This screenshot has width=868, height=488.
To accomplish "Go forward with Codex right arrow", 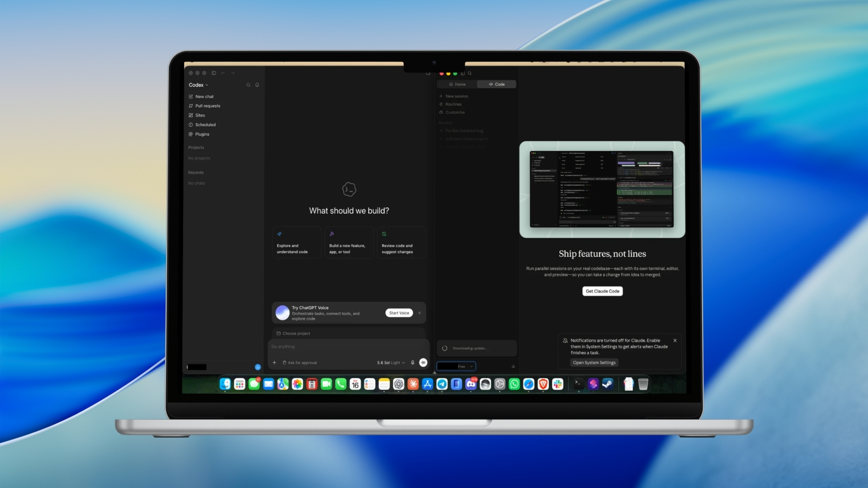I will pos(233,73).
